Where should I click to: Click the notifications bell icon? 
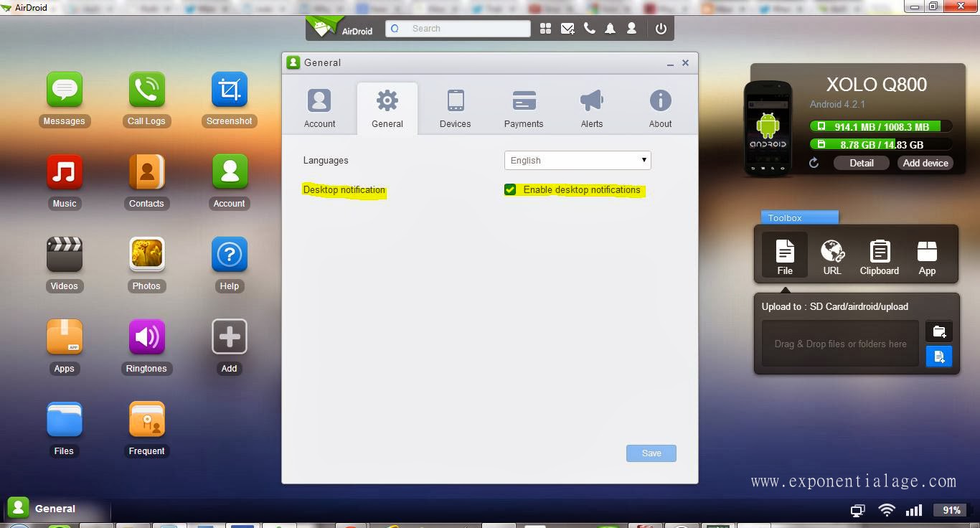point(610,29)
